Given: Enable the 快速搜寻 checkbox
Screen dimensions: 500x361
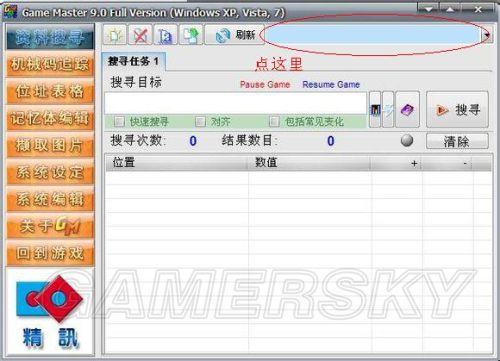Looking at the screenshot, I should click(119, 121).
